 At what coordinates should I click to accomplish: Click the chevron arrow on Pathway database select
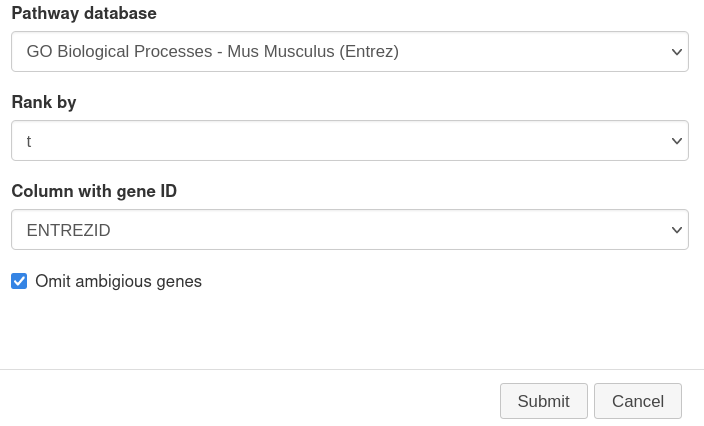click(677, 52)
